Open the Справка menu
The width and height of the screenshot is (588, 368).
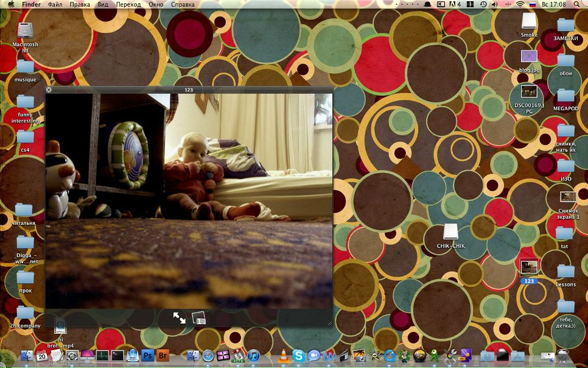pos(183,4)
